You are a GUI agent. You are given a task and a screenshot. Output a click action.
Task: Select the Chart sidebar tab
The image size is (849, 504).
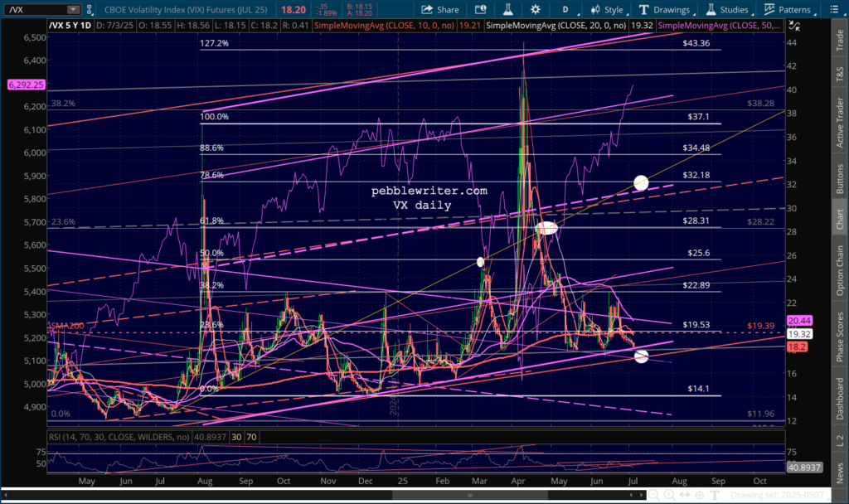[x=840, y=219]
